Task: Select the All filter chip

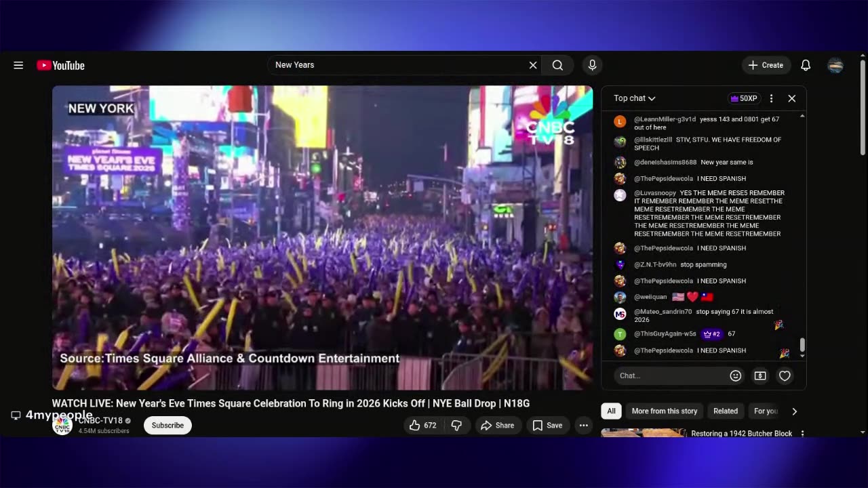Action: [611, 411]
